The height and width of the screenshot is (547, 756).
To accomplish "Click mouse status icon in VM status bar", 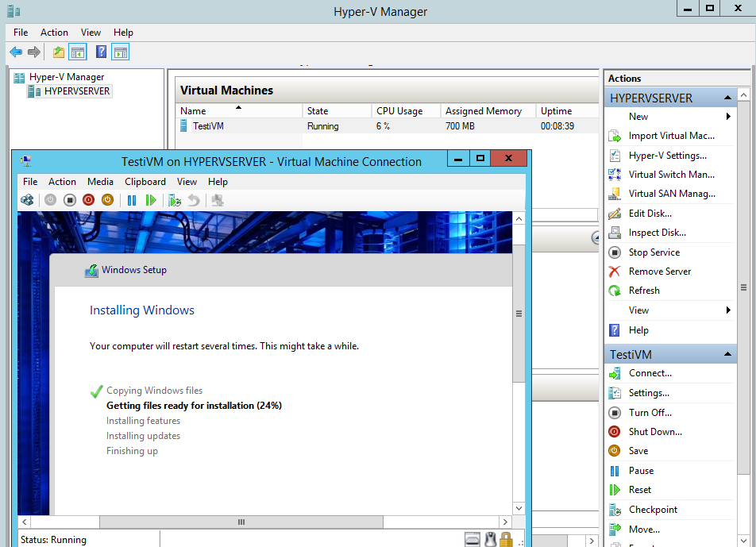I will [490, 540].
